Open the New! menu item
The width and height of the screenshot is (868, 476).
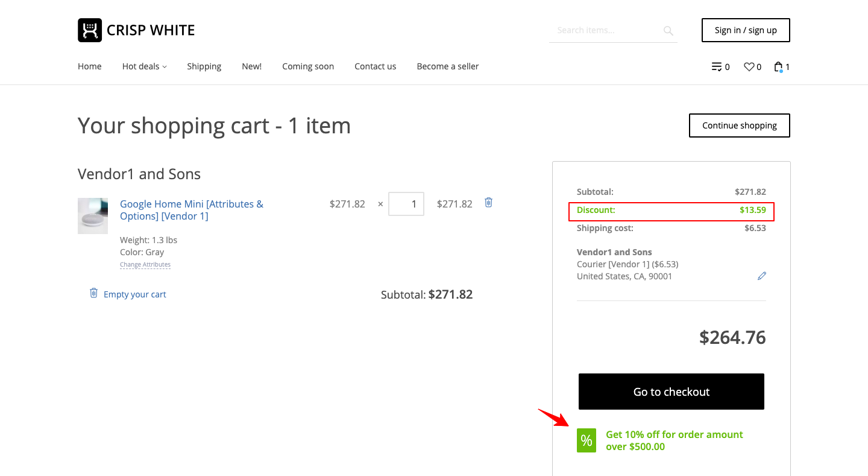252,66
